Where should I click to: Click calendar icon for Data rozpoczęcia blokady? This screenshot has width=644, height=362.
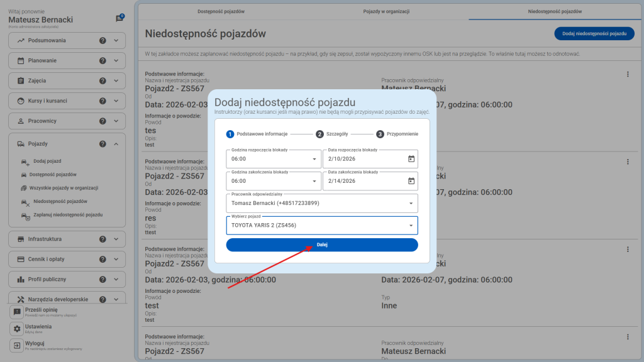pyautogui.click(x=409, y=159)
